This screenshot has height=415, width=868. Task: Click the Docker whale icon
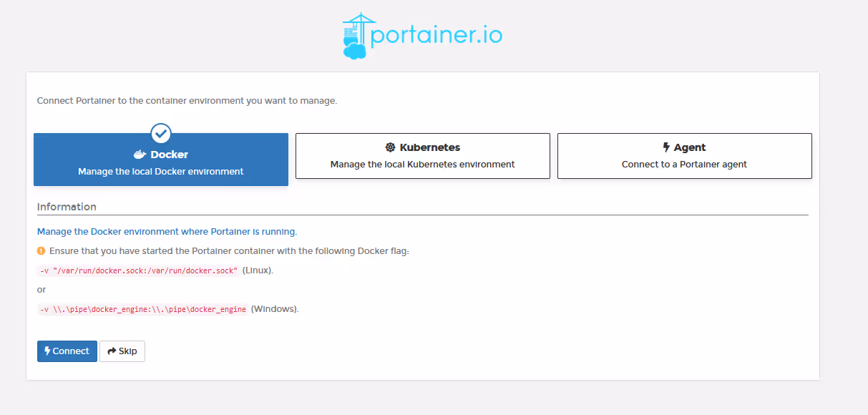pyautogui.click(x=140, y=155)
